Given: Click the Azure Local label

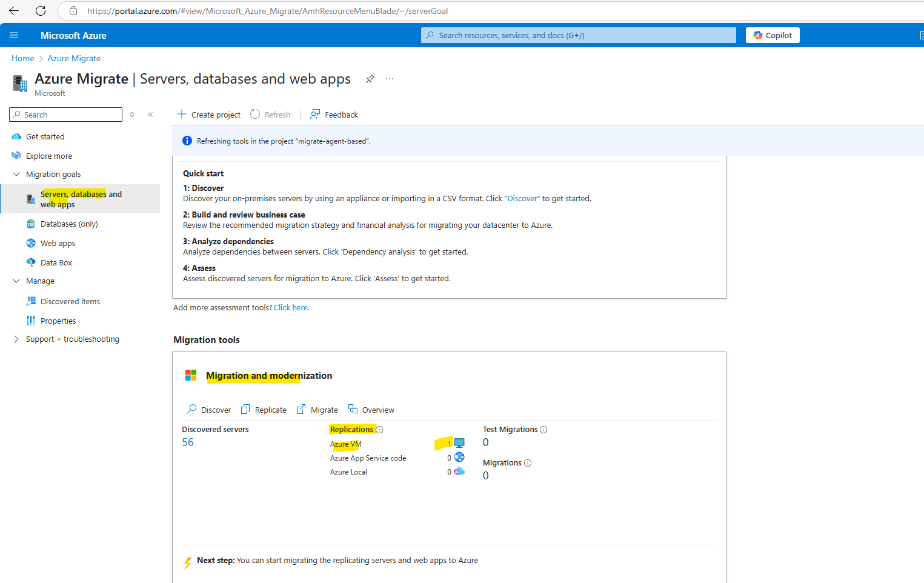Looking at the screenshot, I should coord(348,472).
